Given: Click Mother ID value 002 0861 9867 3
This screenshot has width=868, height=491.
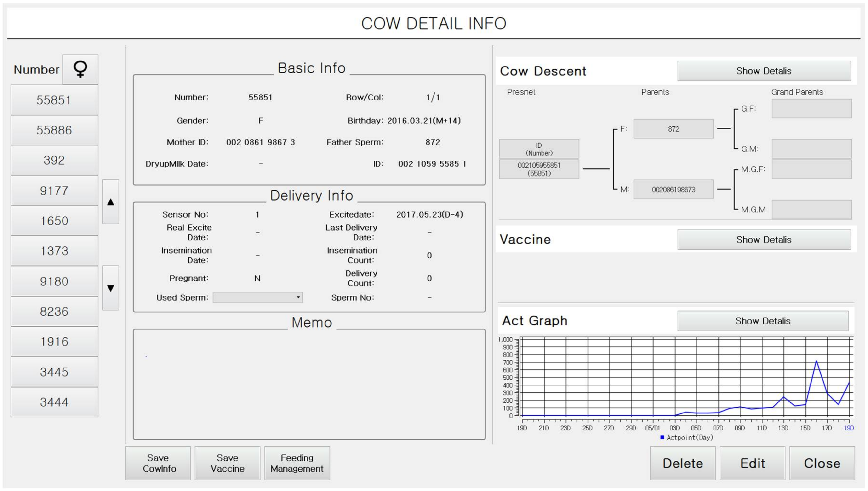Looking at the screenshot, I should point(261,142).
